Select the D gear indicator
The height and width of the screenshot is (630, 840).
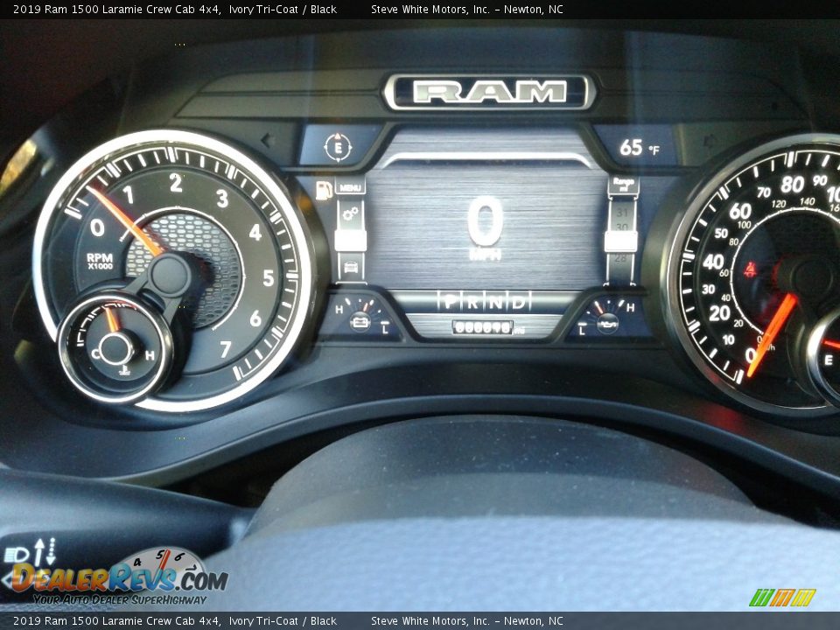click(x=518, y=302)
